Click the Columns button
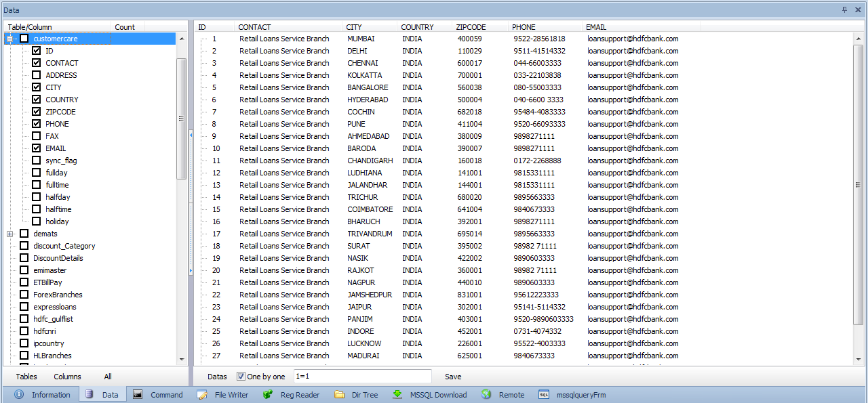The width and height of the screenshot is (868, 403). click(x=67, y=377)
